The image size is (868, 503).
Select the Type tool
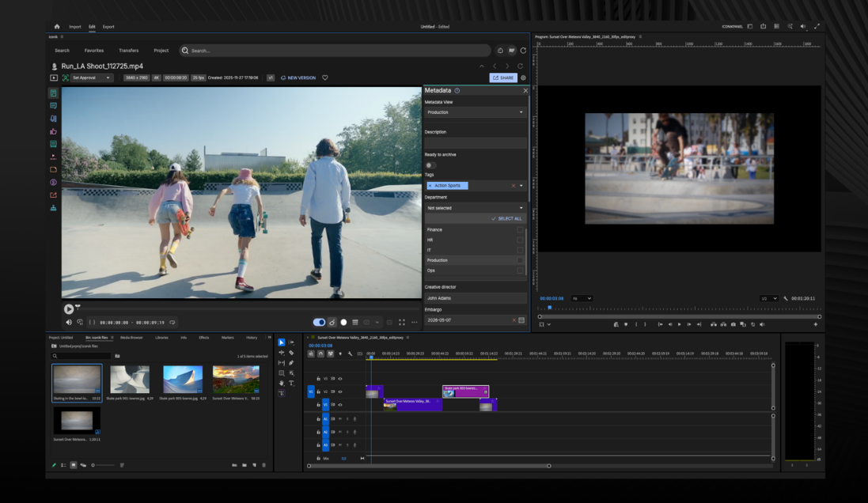291,383
